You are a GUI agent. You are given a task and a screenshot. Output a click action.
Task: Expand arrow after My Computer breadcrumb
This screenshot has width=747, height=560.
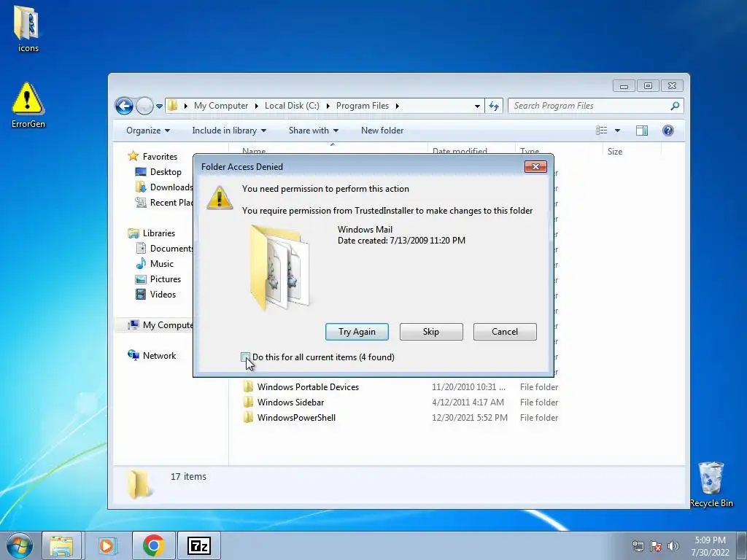[256, 106]
